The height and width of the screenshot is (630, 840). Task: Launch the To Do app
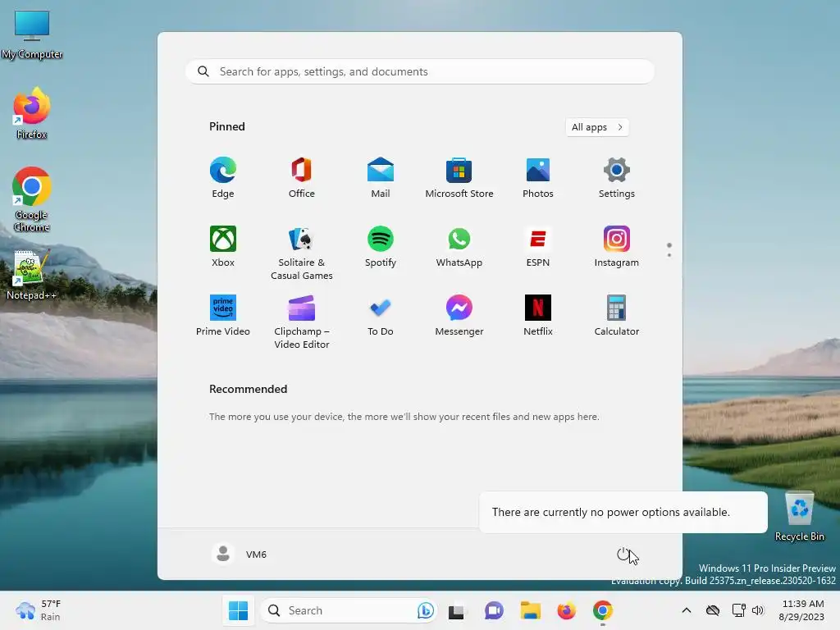(381, 316)
